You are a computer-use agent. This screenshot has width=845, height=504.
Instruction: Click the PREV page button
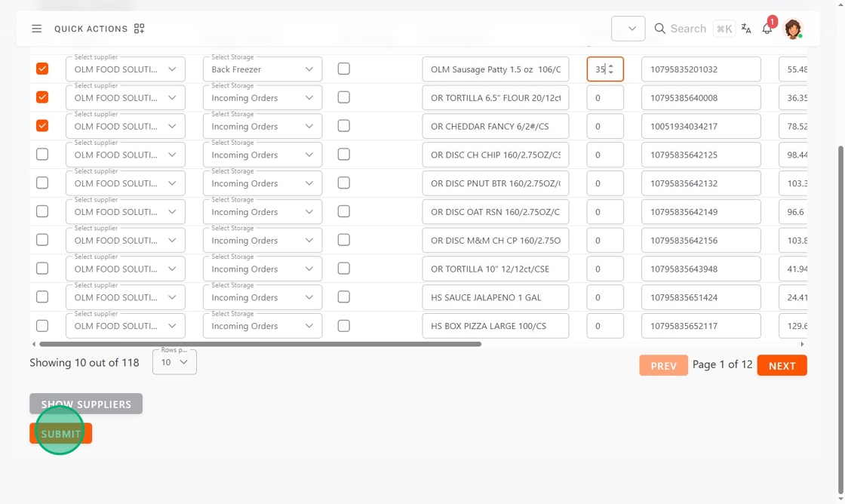tap(663, 365)
